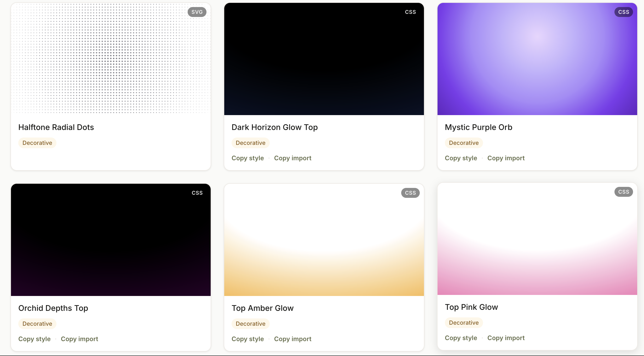Copy style for Top Pink Glow
This screenshot has width=644, height=356.
461,338
